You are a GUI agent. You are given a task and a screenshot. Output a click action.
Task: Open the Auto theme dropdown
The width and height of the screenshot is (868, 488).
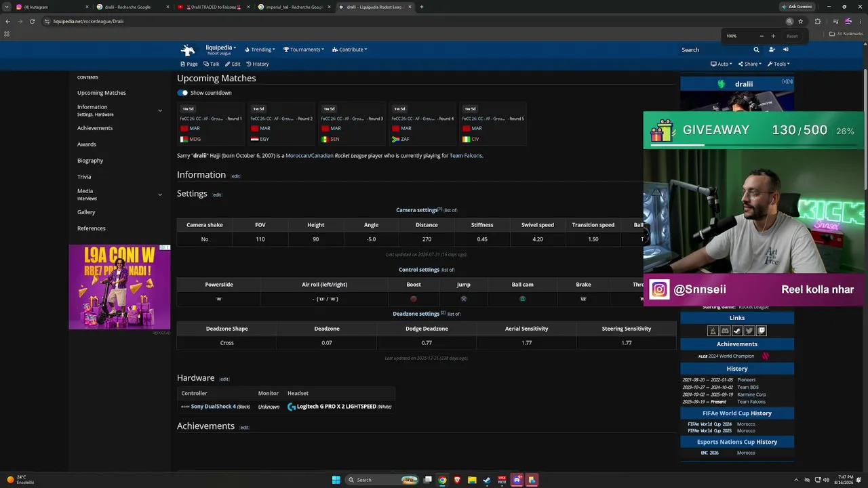[x=721, y=64]
